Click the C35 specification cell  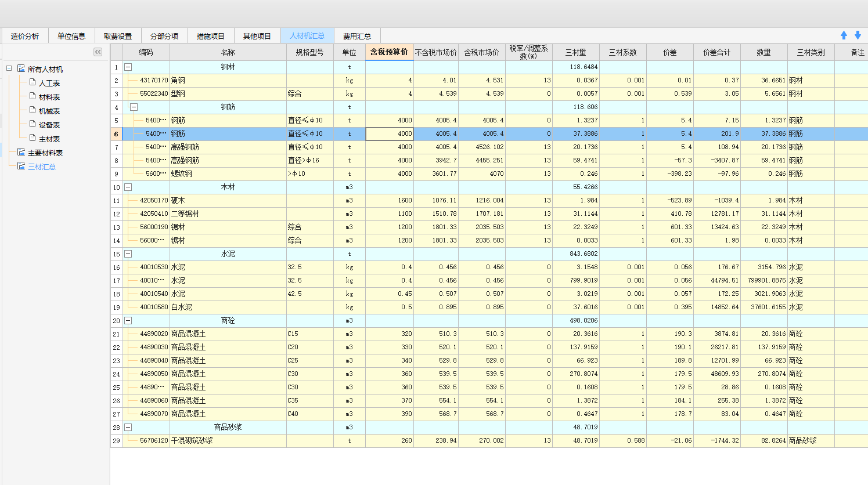click(310, 401)
